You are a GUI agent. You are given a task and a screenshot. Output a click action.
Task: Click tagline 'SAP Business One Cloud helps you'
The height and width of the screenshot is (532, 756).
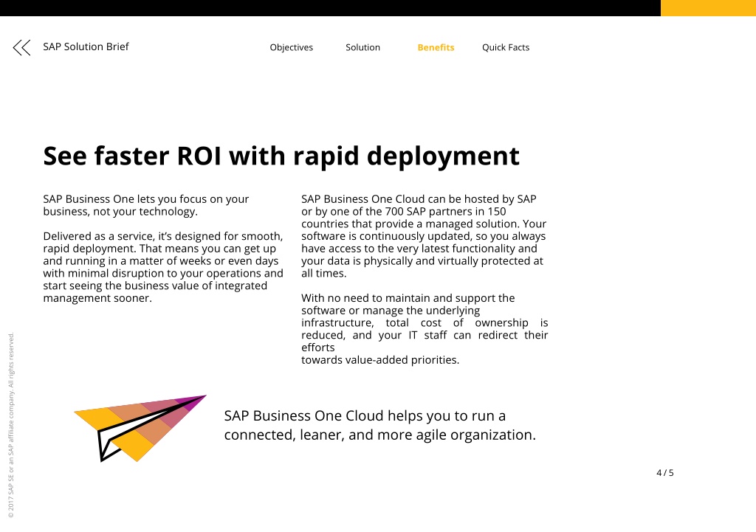coord(380,425)
